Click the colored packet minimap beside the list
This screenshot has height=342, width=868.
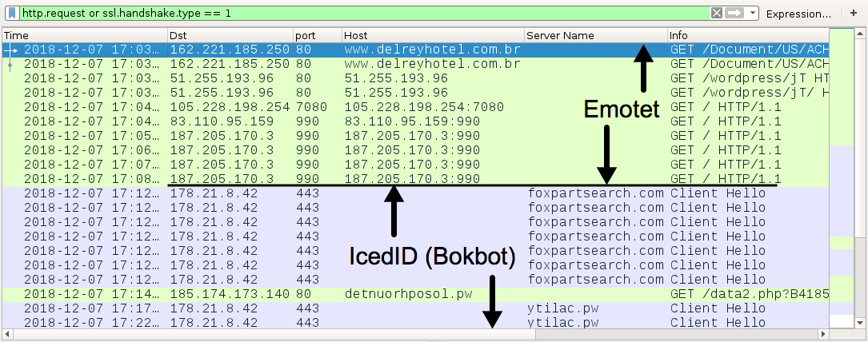(842, 177)
